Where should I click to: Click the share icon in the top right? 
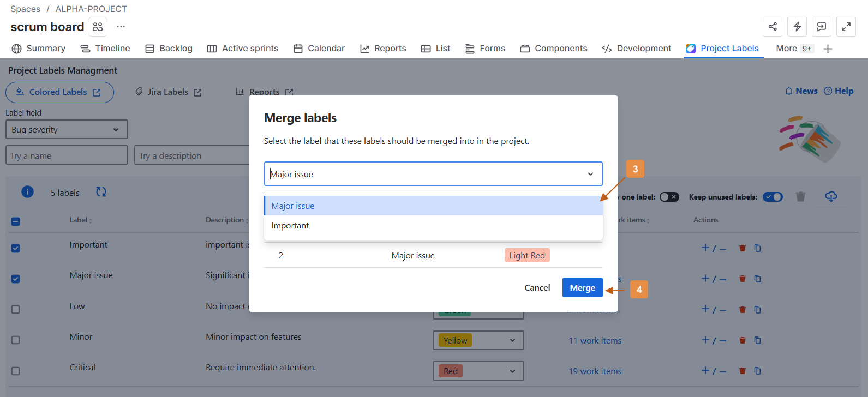tap(773, 27)
